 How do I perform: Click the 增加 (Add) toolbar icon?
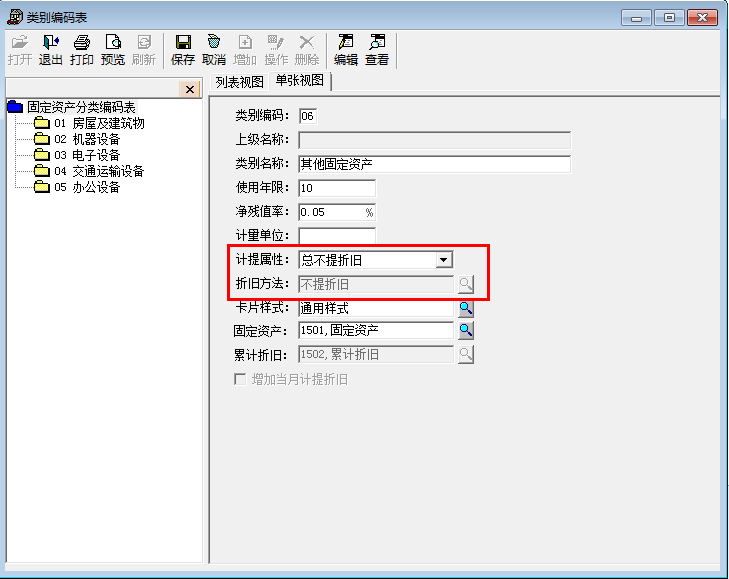pyautogui.click(x=245, y=50)
